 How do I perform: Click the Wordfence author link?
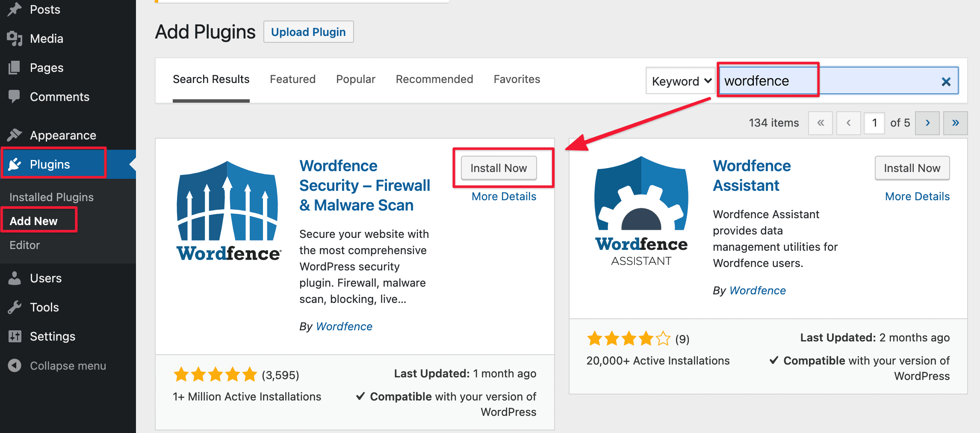(344, 326)
